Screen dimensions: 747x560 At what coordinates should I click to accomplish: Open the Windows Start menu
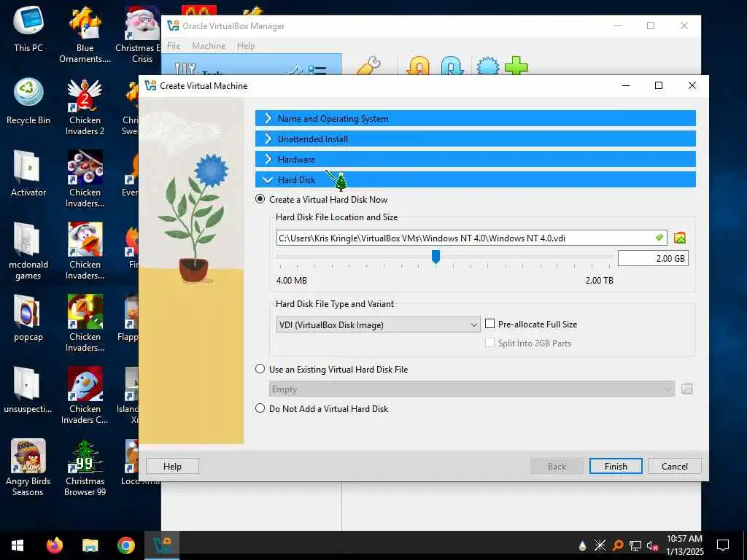18,545
